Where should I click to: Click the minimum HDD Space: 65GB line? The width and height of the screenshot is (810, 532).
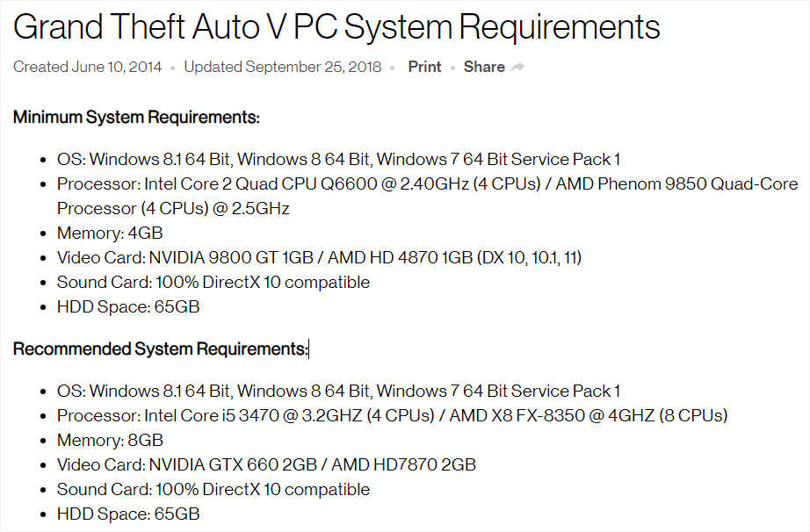click(128, 307)
